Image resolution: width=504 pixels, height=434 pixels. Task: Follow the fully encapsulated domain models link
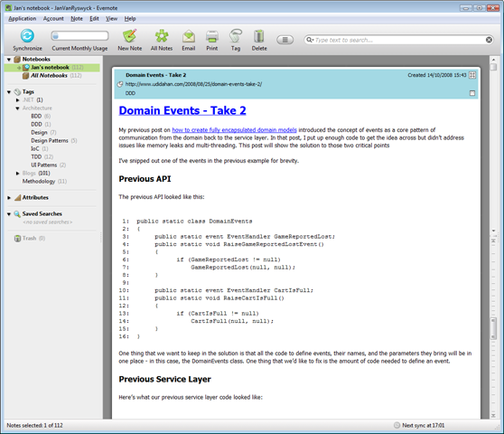point(234,130)
